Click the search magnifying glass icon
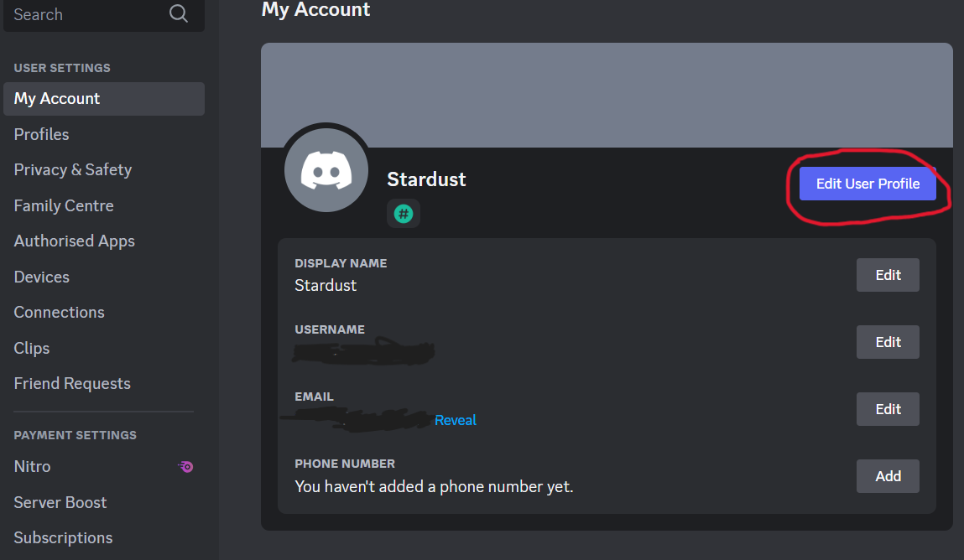 [178, 13]
